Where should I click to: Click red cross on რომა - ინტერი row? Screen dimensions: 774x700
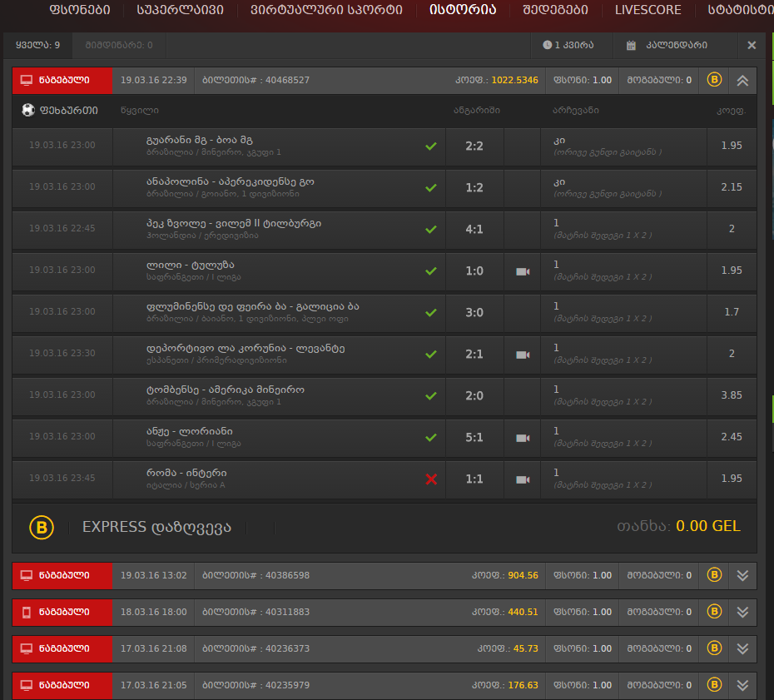(431, 479)
